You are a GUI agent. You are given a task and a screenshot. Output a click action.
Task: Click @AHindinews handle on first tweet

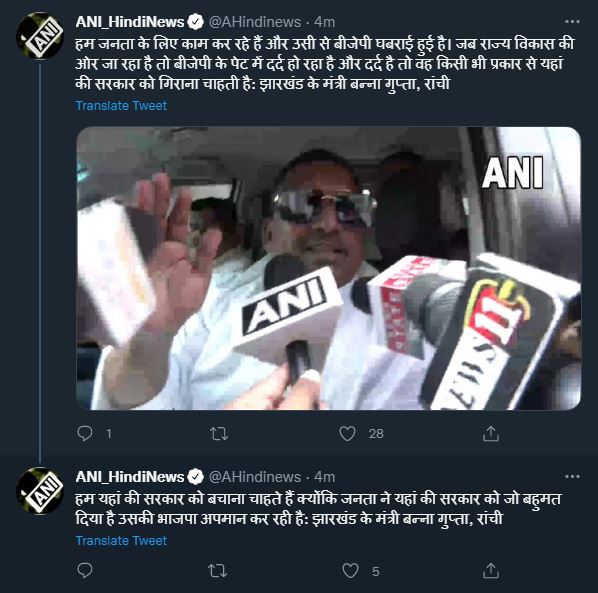pyautogui.click(x=255, y=22)
